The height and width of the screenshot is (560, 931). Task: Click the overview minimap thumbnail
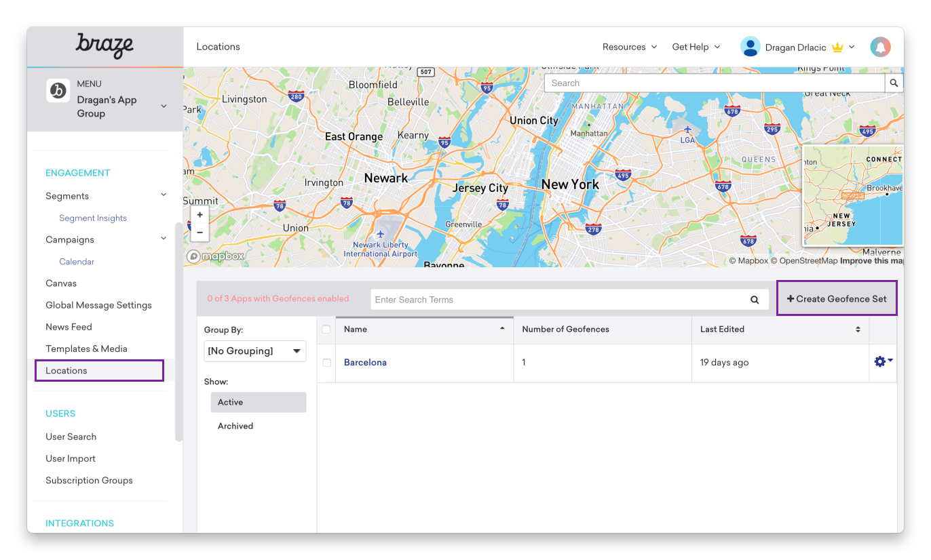coord(853,195)
